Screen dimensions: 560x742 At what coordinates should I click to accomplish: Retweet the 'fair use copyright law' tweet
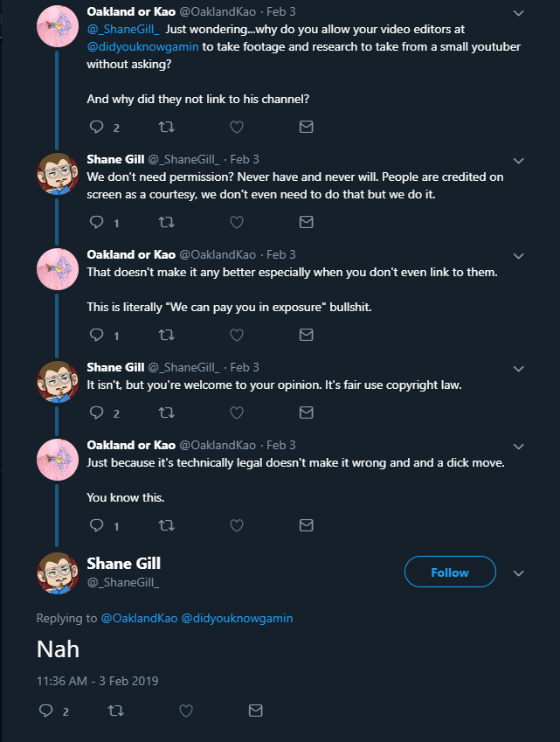pyautogui.click(x=166, y=413)
